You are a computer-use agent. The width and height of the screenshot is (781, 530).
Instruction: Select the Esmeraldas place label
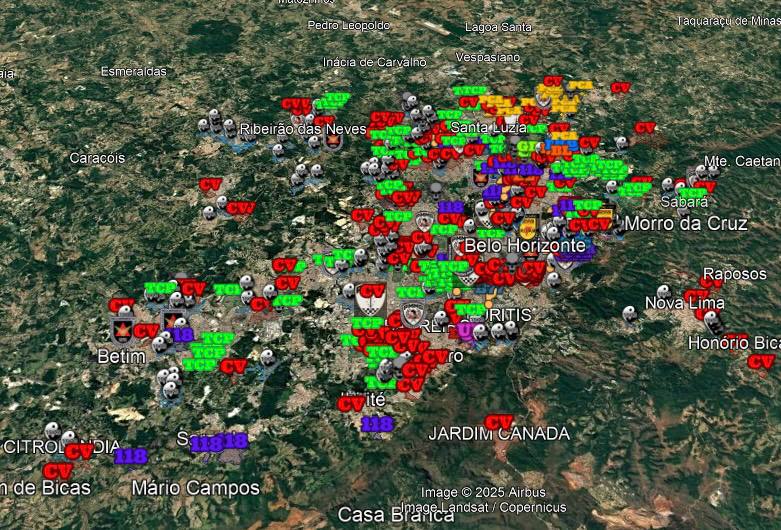coord(134,71)
